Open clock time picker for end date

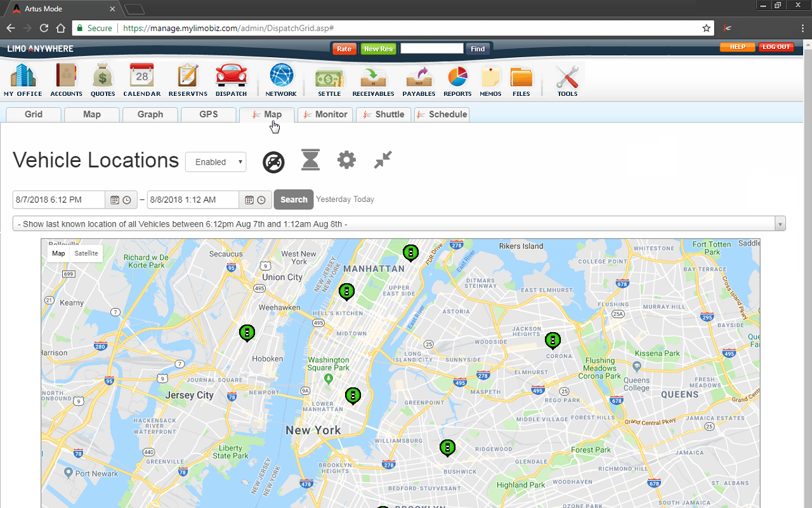pyautogui.click(x=261, y=200)
